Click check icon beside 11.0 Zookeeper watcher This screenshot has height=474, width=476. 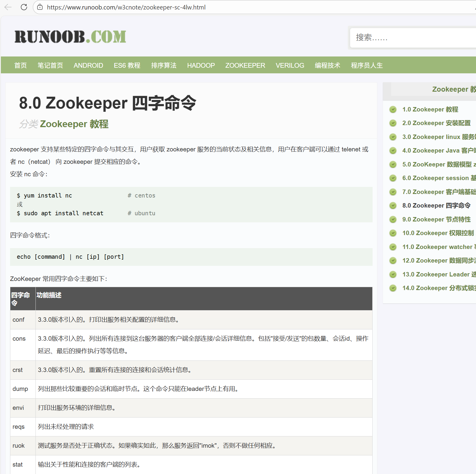click(x=393, y=247)
